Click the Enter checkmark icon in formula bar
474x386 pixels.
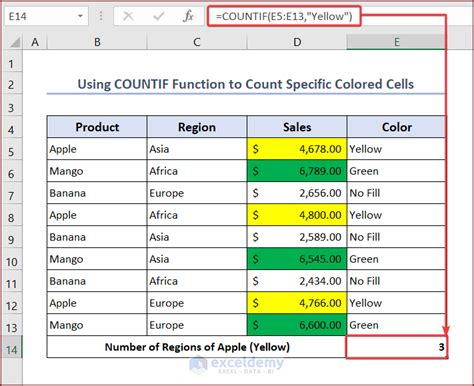click(159, 16)
